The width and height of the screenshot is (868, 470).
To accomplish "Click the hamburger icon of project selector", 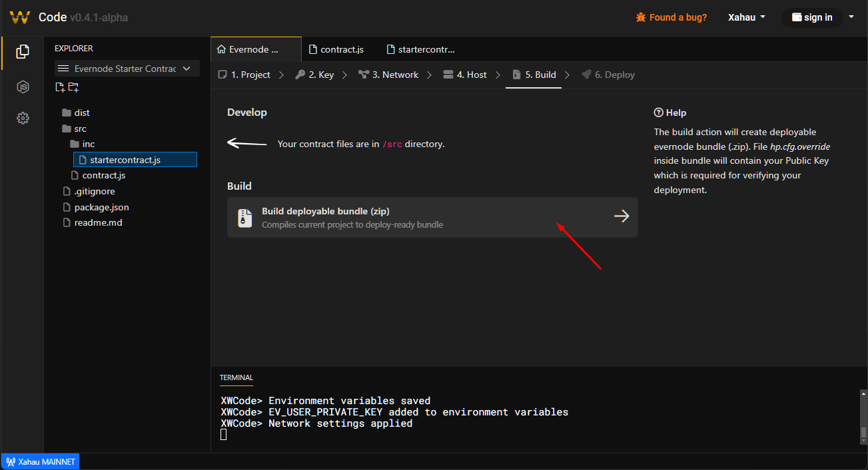I will point(63,69).
